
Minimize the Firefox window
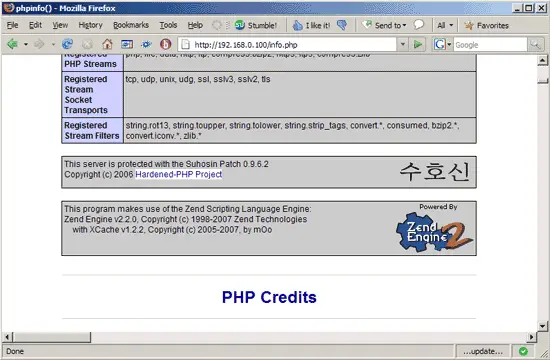[x=517, y=8]
